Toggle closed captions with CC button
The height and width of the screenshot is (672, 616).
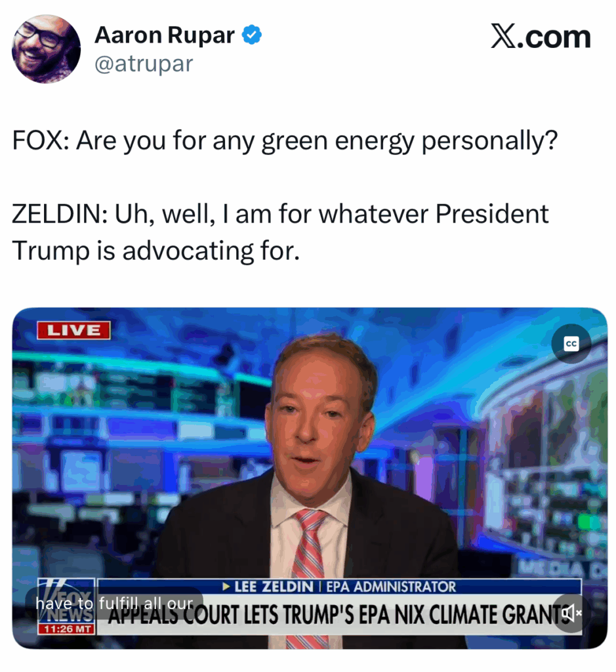pos(571,344)
